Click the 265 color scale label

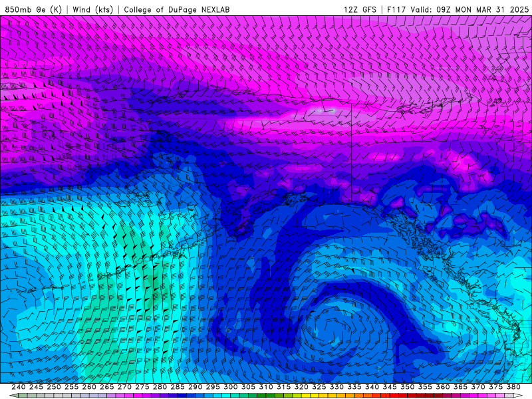pos(106,387)
